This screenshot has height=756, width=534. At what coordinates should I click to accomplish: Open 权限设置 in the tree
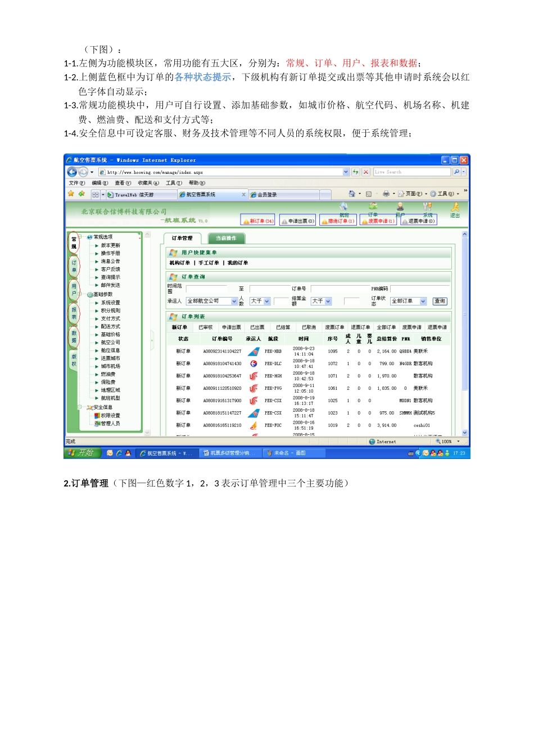coord(110,416)
